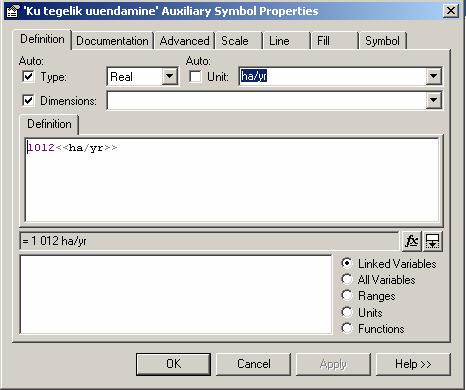Expand the Unit dropdown arrow
This screenshot has width=466, height=390.
pos(434,76)
